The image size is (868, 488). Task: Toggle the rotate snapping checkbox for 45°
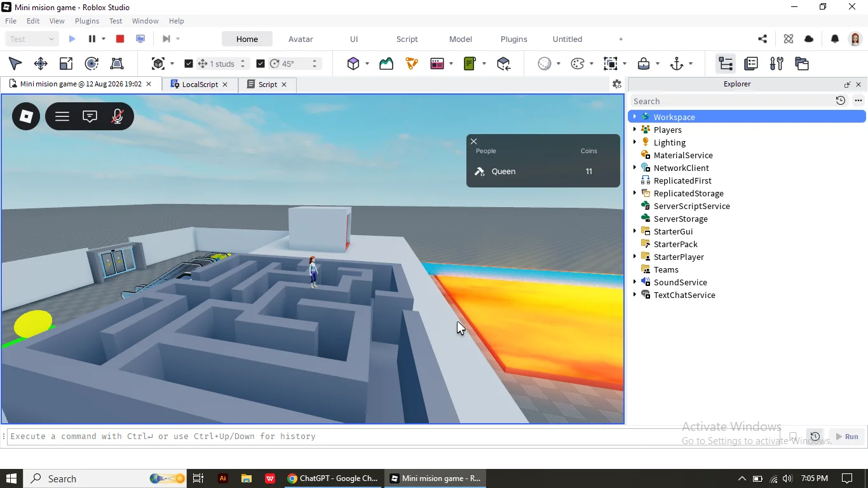click(x=260, y=64)
